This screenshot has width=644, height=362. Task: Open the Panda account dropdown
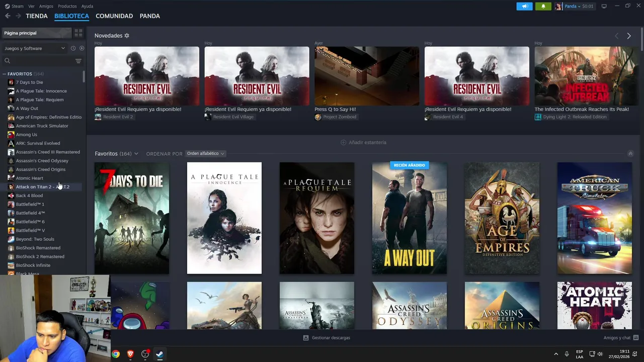[575, 7]
